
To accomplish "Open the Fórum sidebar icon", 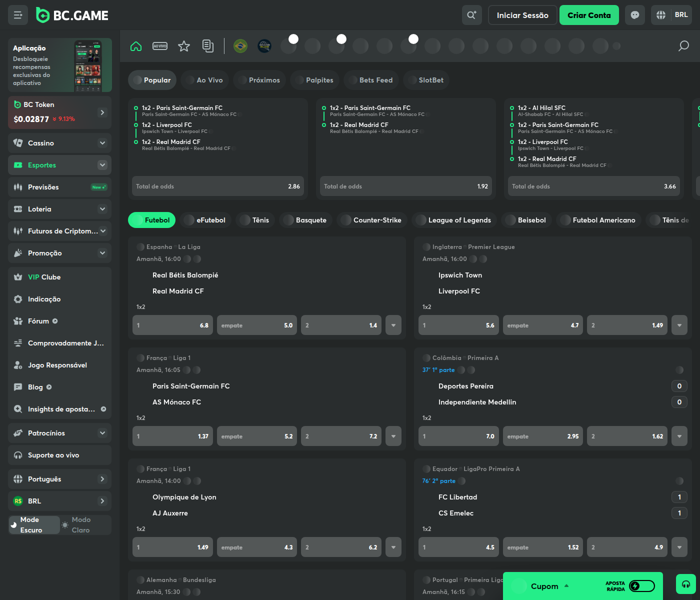I will [x=18, y=321].
